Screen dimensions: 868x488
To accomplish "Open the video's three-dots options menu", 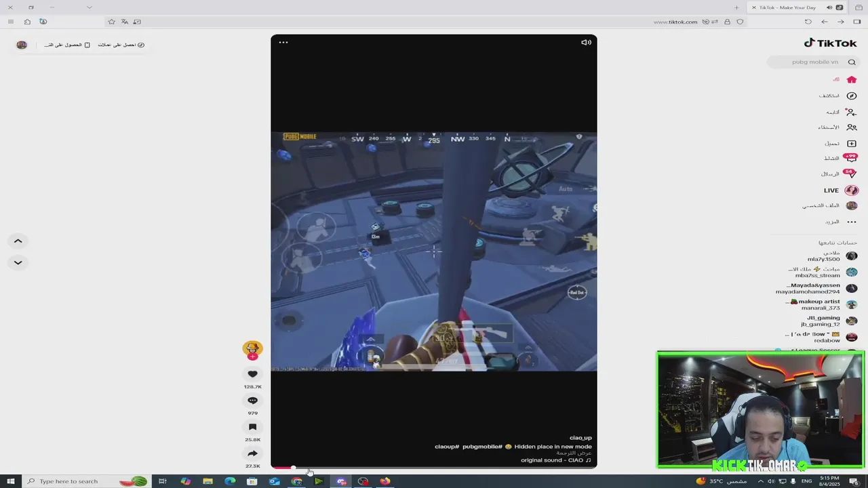I will coord(283,42).
